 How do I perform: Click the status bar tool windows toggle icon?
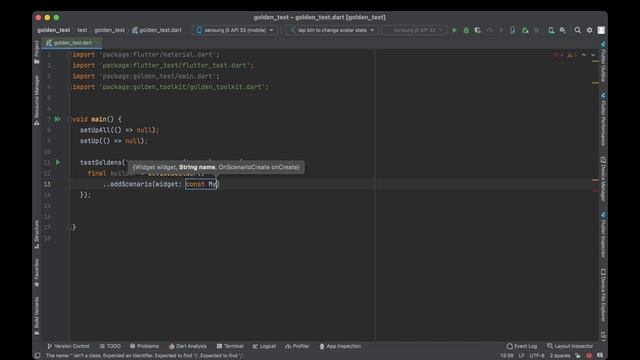pos(37,356)
